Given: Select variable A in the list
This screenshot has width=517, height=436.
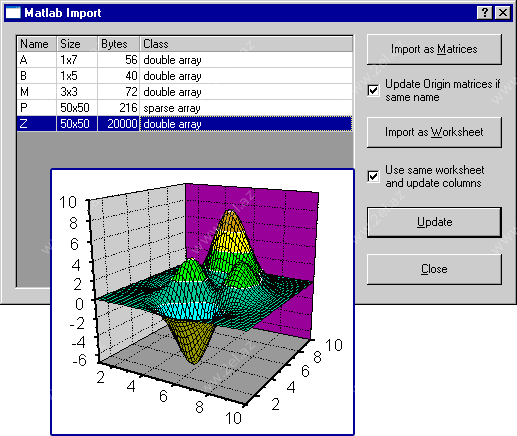Looking at the screenshot, I should pyautogui.click(x=185, y=60).
